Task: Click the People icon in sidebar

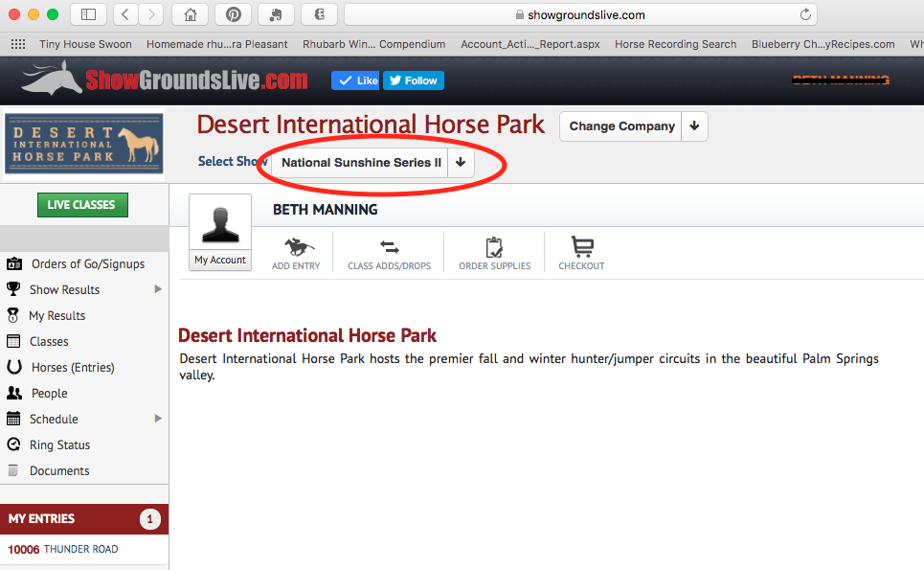Action: pyautogui.click(x=14, y=393)
